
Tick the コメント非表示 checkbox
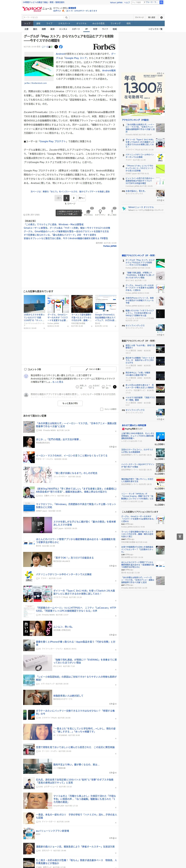(102, 409)
